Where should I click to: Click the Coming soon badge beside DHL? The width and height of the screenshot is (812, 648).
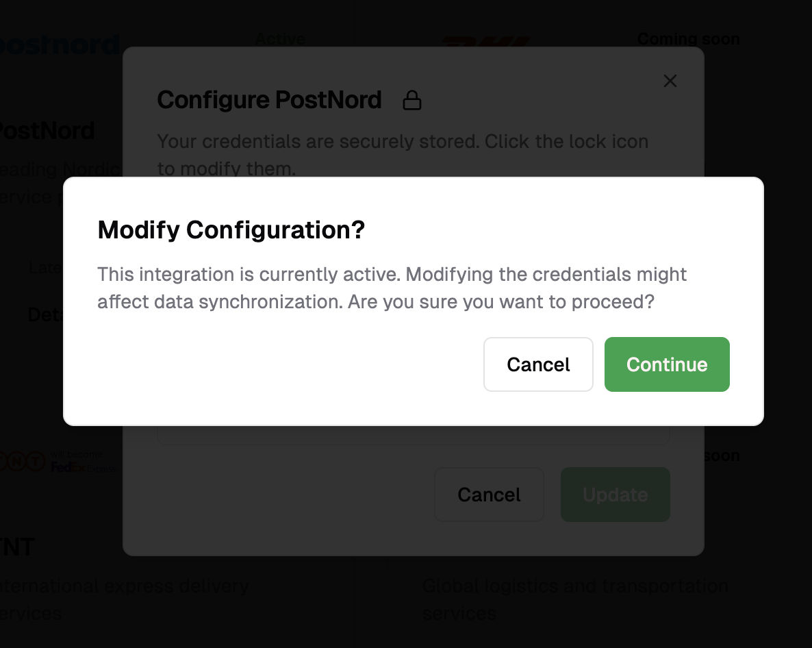[x=688, y=39]
